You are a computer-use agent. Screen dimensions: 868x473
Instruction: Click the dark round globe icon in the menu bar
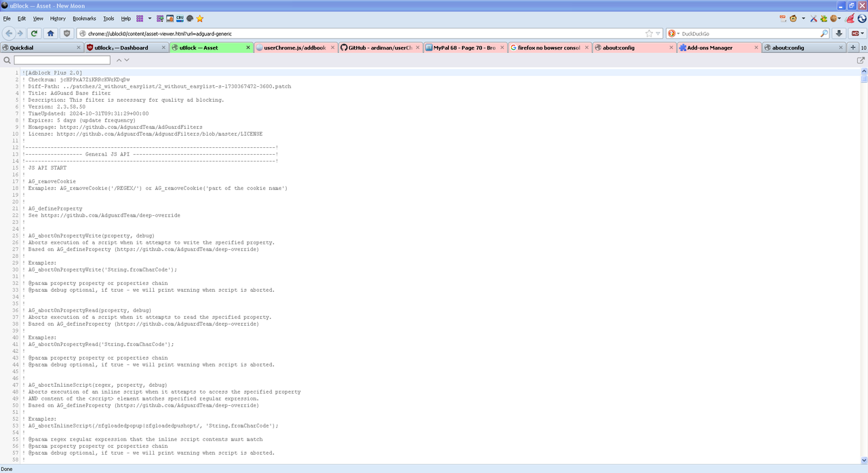pyautogui.click(x=190, y=18)
